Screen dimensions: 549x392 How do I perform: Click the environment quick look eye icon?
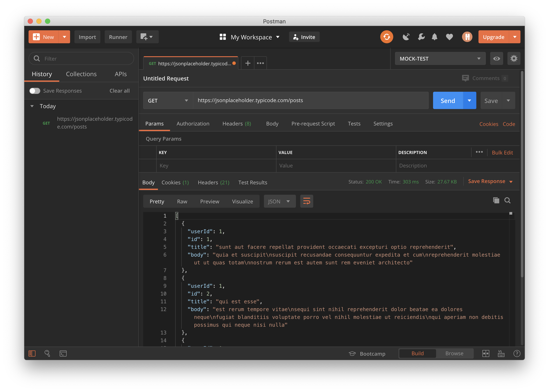point(496,59)
